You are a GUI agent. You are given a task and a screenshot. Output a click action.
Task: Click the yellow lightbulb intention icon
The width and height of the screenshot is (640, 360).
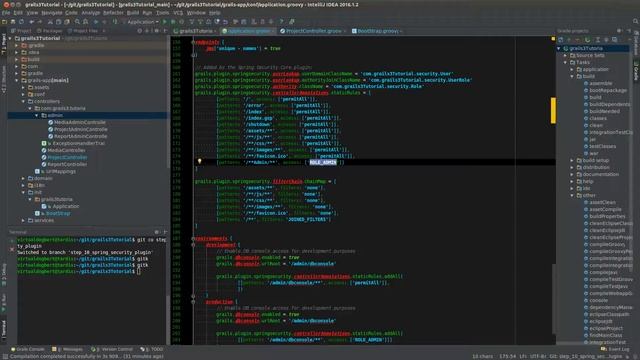(x=200, y=162)
